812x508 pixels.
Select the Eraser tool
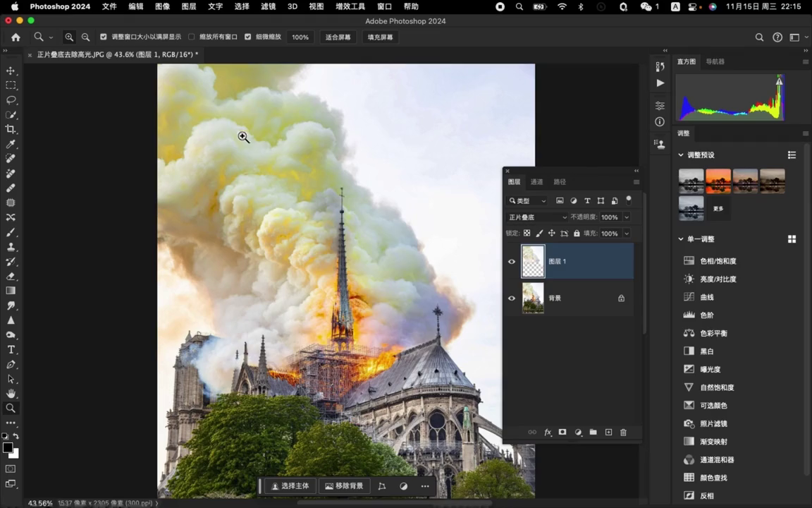coord(11,277)
